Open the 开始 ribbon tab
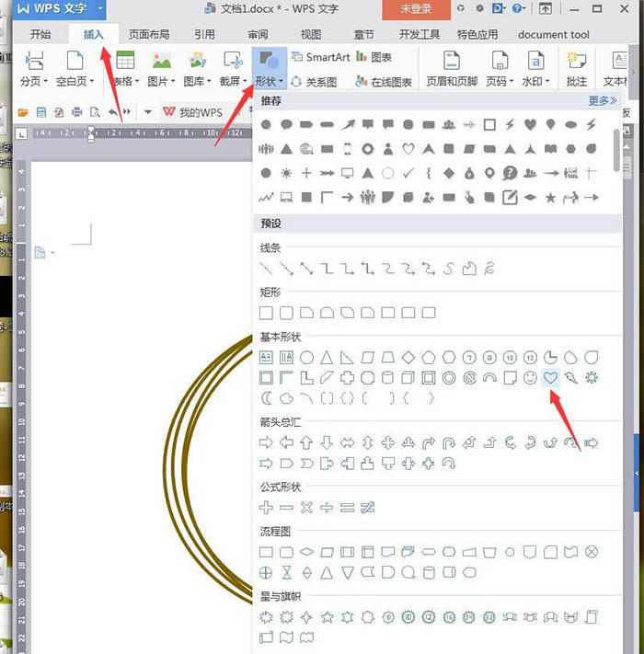The width and height of the screenshot is (644, 654). click(40, 35)
